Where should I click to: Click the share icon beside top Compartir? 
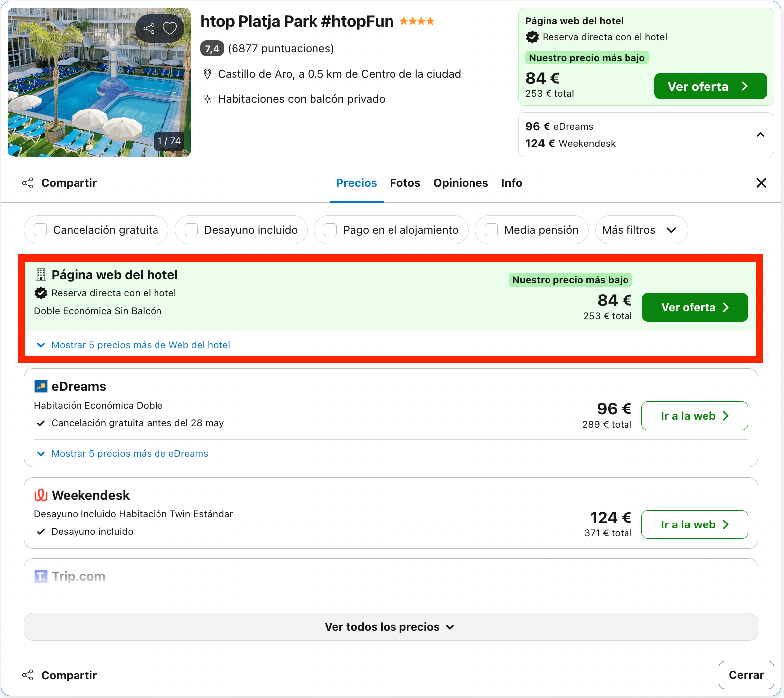(28, 183)
